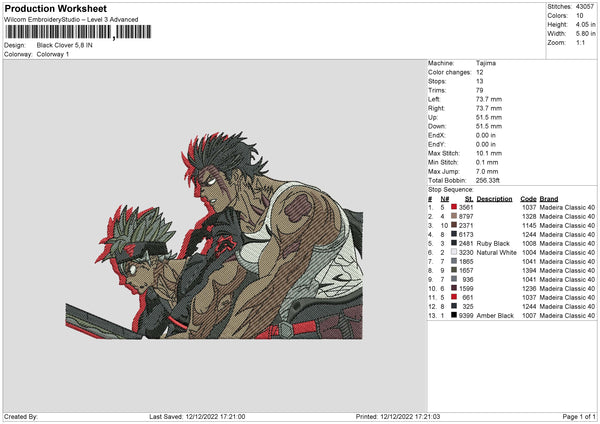Image resolution: width=600 pixels, height=424 pixels.
Task: Click the red swatch beside stitch count 661
Action: (x=454, y=297)
